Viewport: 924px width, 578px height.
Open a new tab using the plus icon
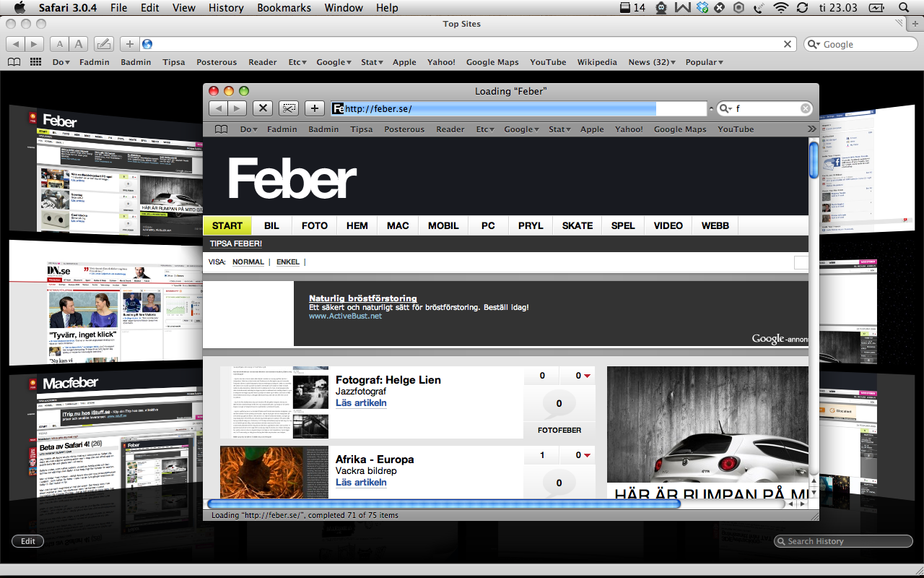coord(314,108)
